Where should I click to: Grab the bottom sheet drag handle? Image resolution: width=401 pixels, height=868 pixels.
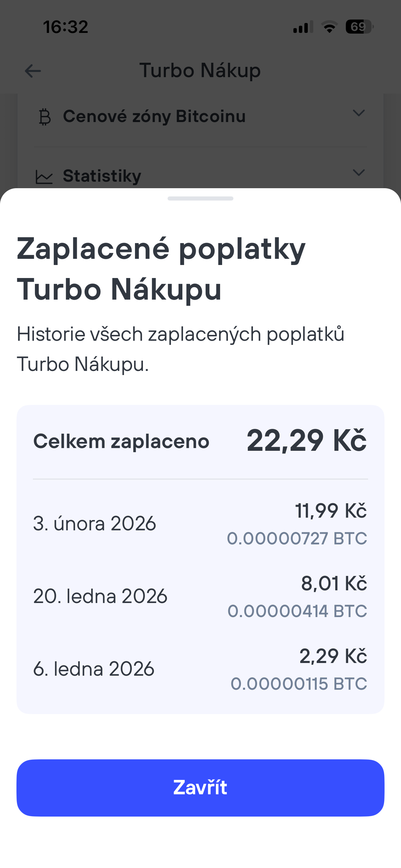pos(200,198)
